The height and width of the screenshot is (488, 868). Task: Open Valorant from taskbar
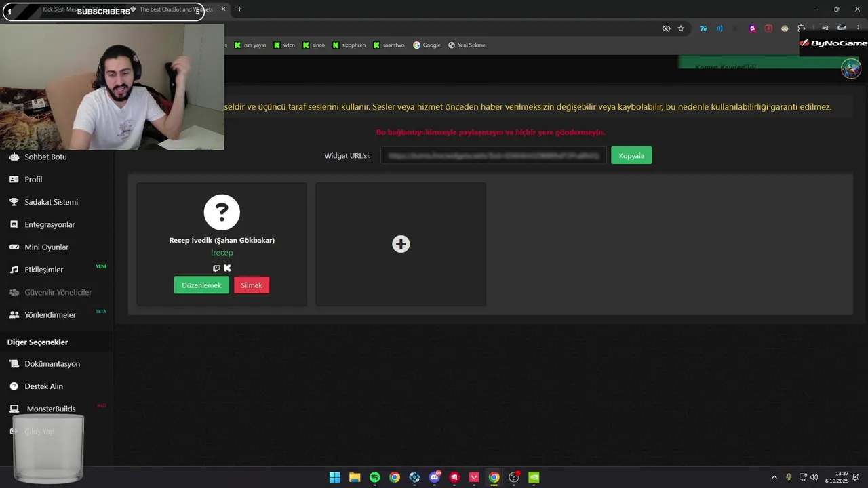474,477
